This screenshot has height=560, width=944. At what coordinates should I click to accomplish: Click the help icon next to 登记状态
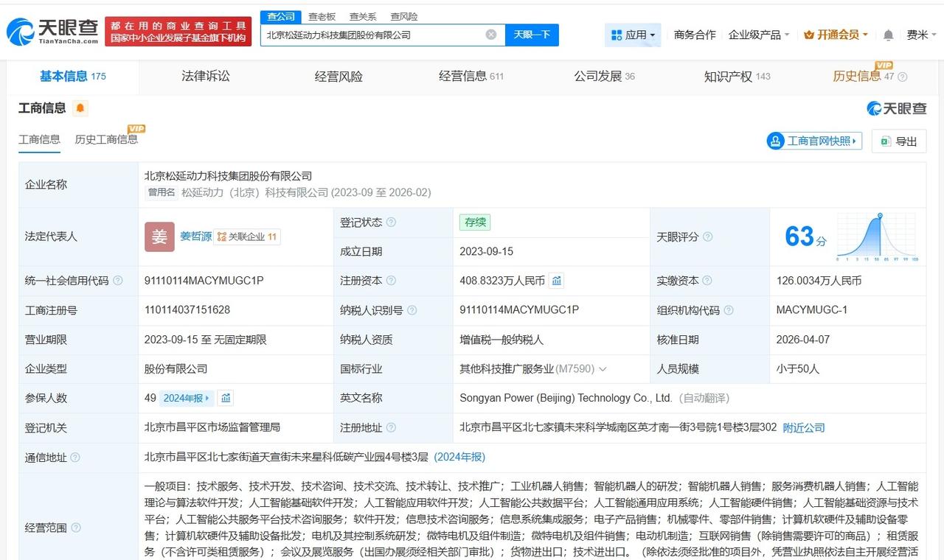391,223
